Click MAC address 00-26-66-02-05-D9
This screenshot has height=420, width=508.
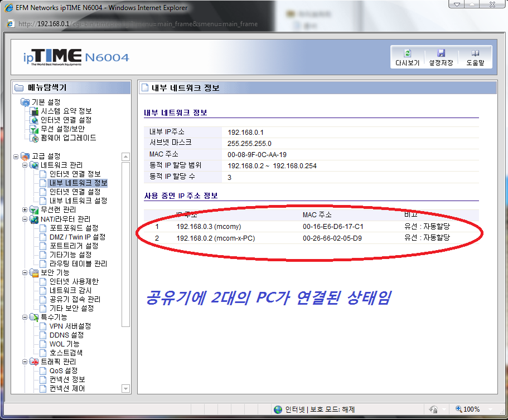332,238
